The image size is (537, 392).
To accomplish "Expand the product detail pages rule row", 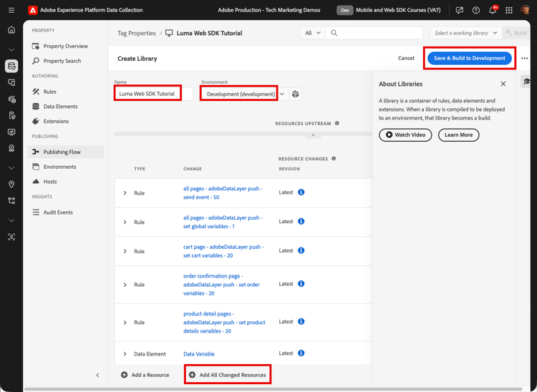I will pos(125,322).
